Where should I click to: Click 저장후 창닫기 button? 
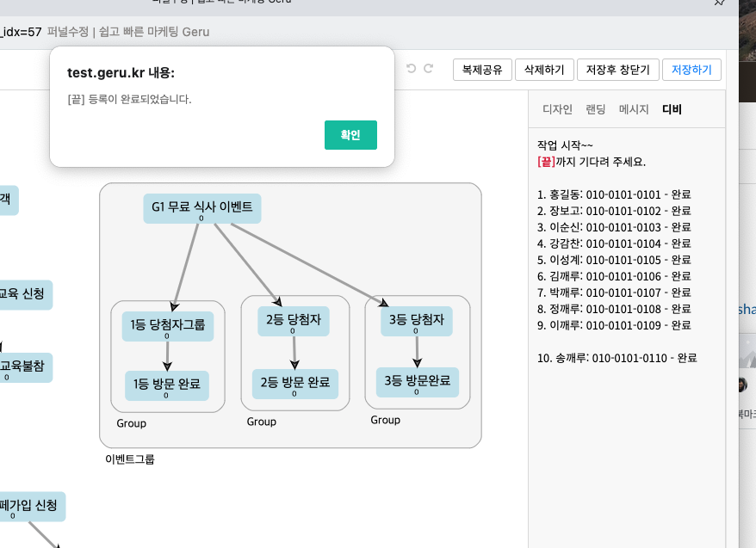pos(618,70)
